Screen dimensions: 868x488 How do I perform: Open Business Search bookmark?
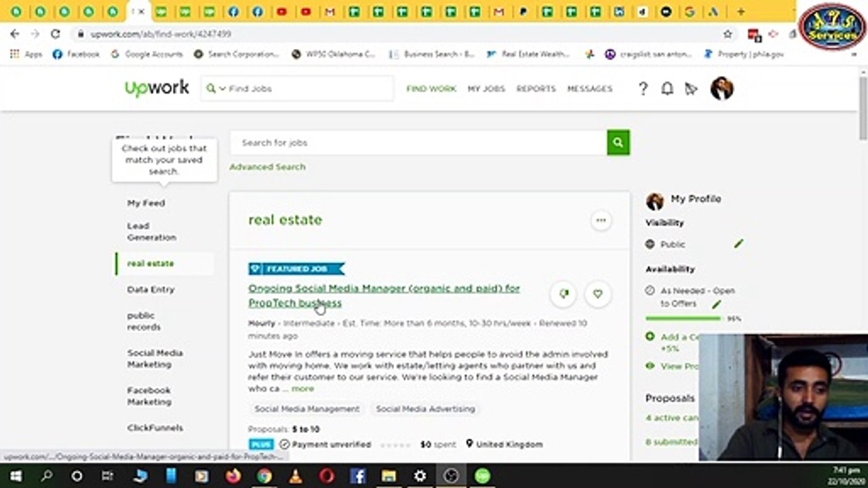click(432, 54)
